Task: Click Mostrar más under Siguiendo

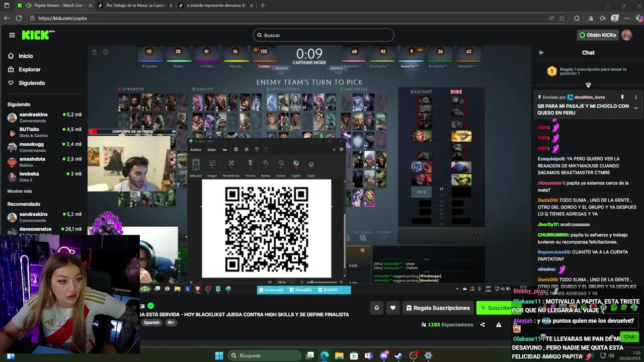Action: click(20, 191)
